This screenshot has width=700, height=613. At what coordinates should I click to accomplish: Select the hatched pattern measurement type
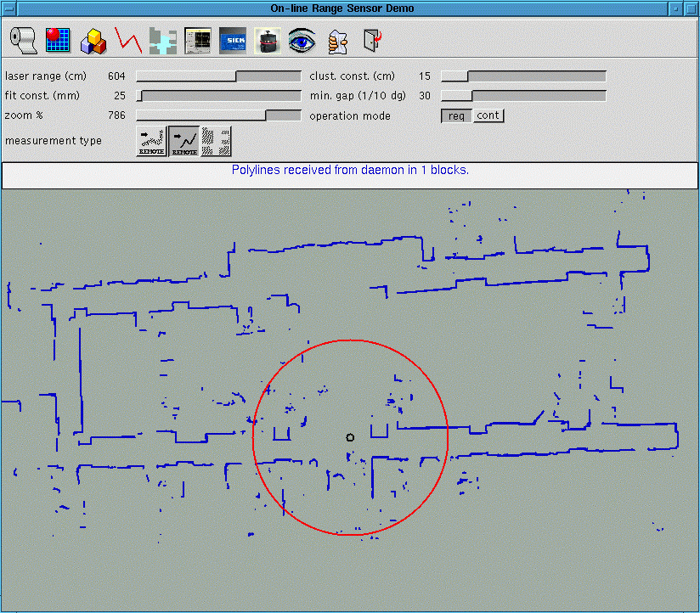215,141
